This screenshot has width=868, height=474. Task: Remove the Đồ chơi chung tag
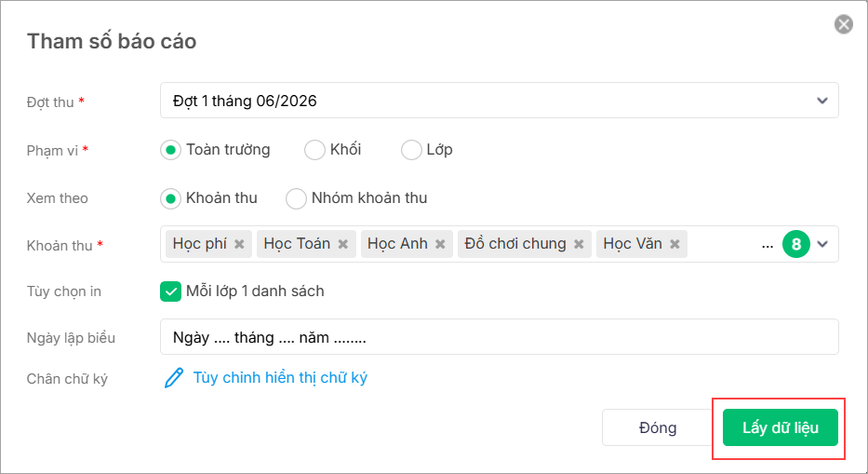[579, 244]
